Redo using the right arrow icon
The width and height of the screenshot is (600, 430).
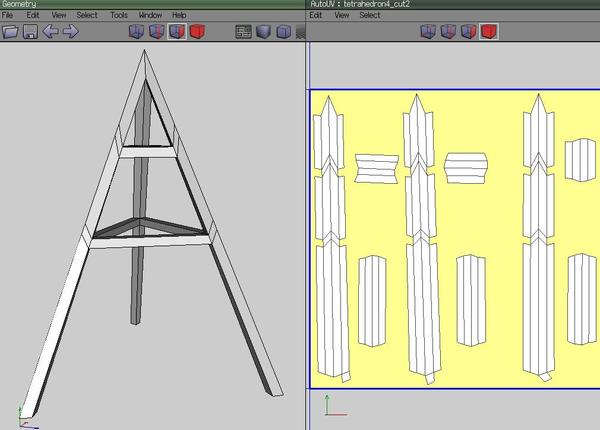pyautogui.click(x=70, y=31)
